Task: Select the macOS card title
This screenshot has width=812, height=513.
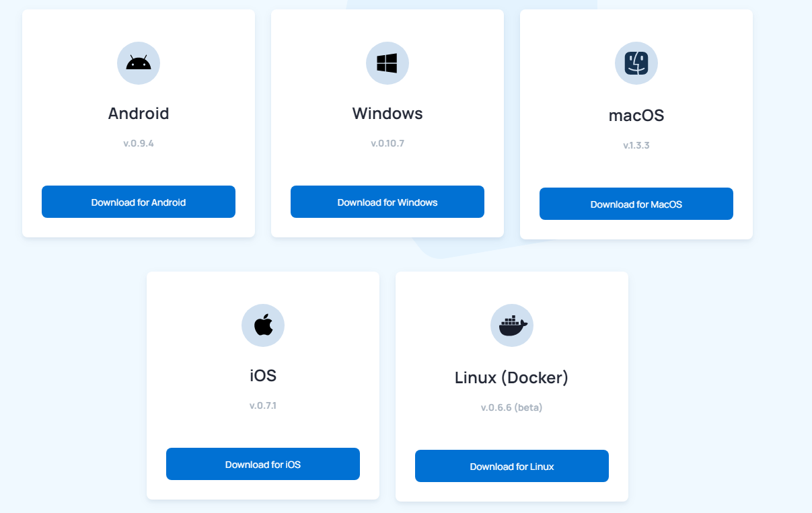Action: 636,116
